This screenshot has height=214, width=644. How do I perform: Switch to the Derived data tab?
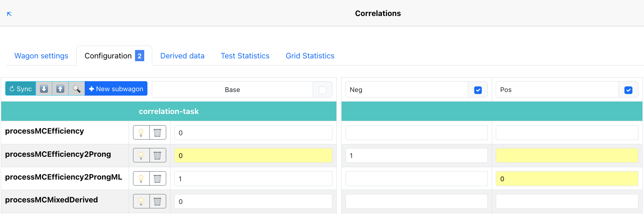pos(182,56)
